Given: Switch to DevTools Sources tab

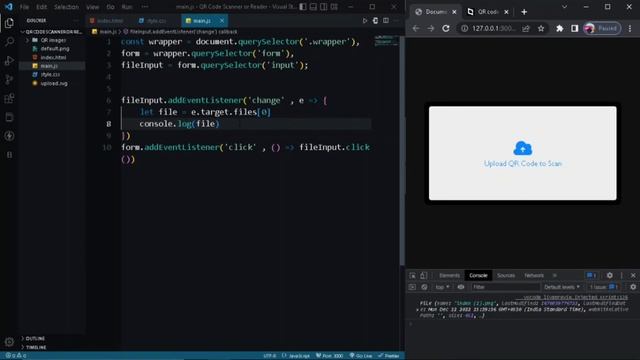Looking at the screenshot, I should click(x=506, y=276).
